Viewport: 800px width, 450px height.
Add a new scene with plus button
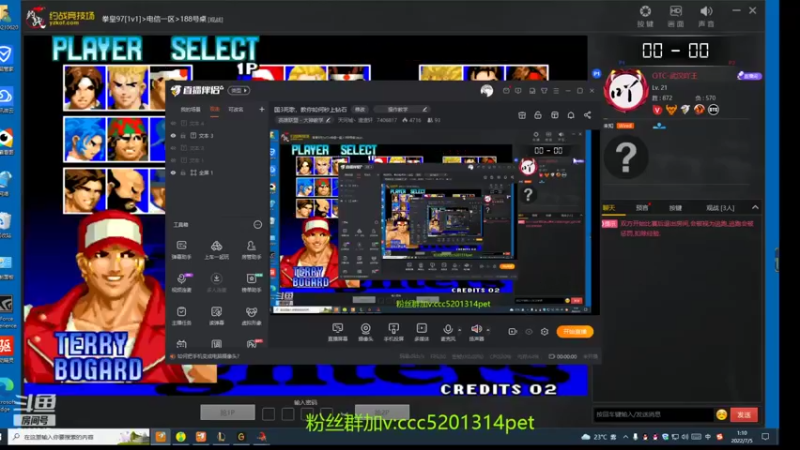[262, 109]
